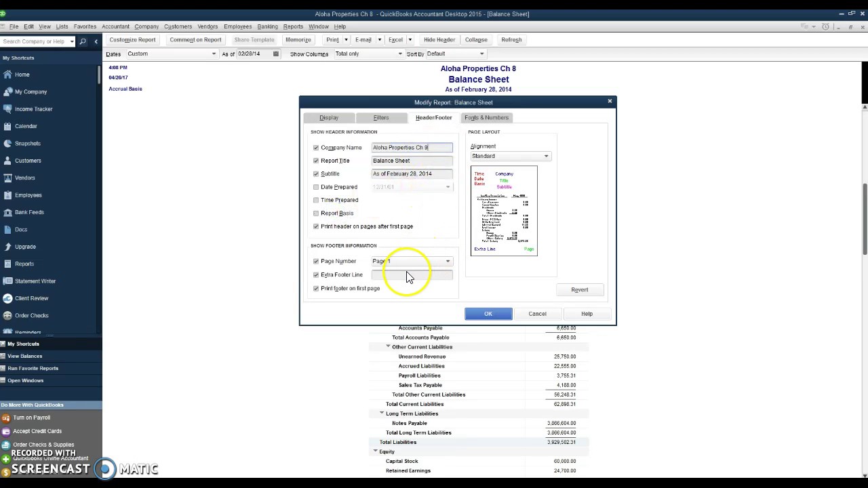Click the Accept Credit Cards icon
Viewport: 868px width, 488px height.
pyautogui.click(x=6, y=431)
